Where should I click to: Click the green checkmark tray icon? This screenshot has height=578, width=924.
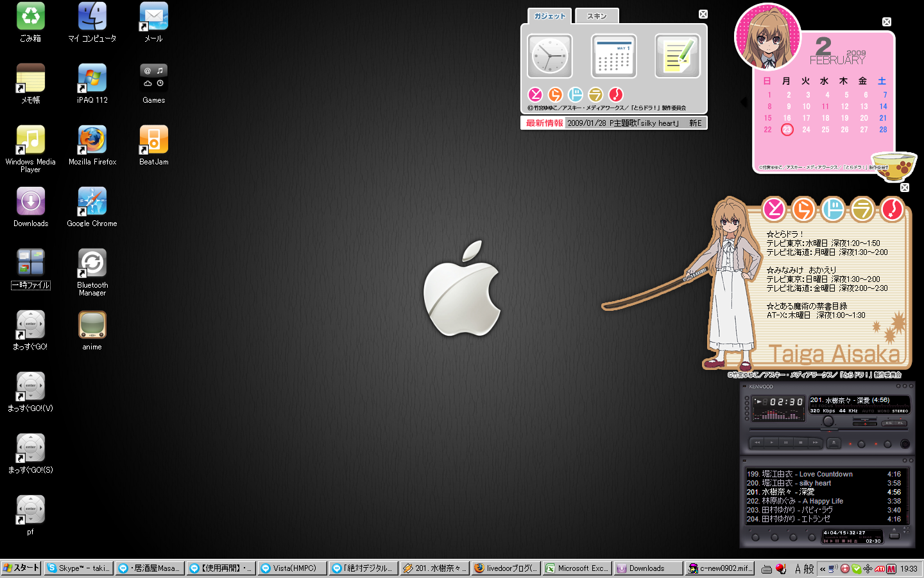point(857,569)
